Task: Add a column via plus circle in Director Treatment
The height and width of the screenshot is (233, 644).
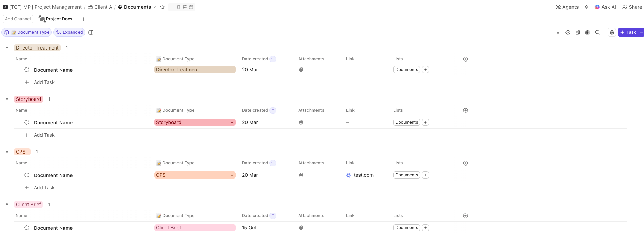Action: (x=465, y=59)
